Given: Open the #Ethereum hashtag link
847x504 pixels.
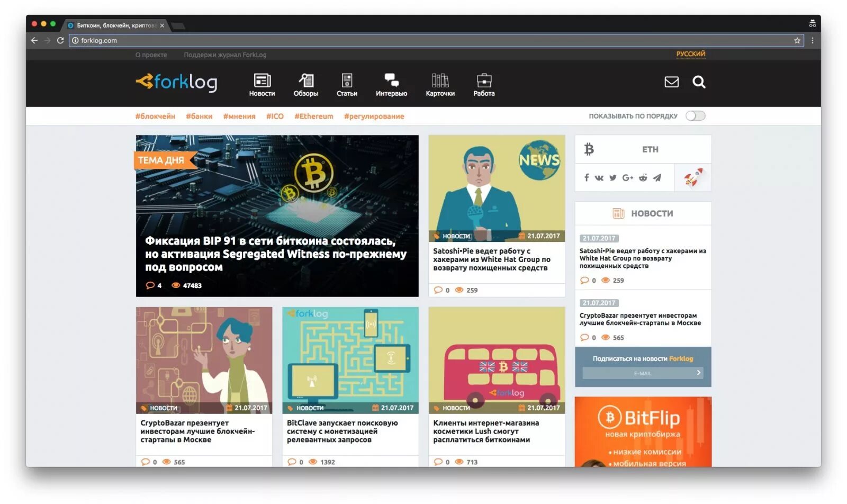Looking at the screenshot, I should pos(313,116).
